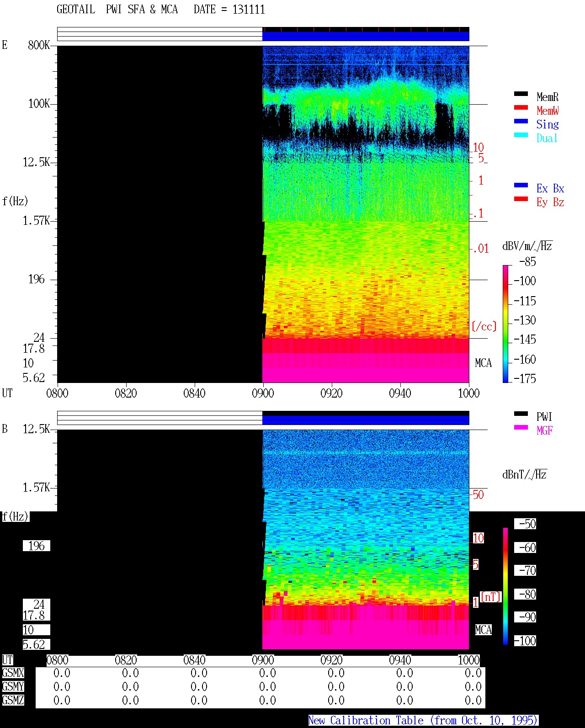Click the 1000 tick under E panel

point(468,393)
